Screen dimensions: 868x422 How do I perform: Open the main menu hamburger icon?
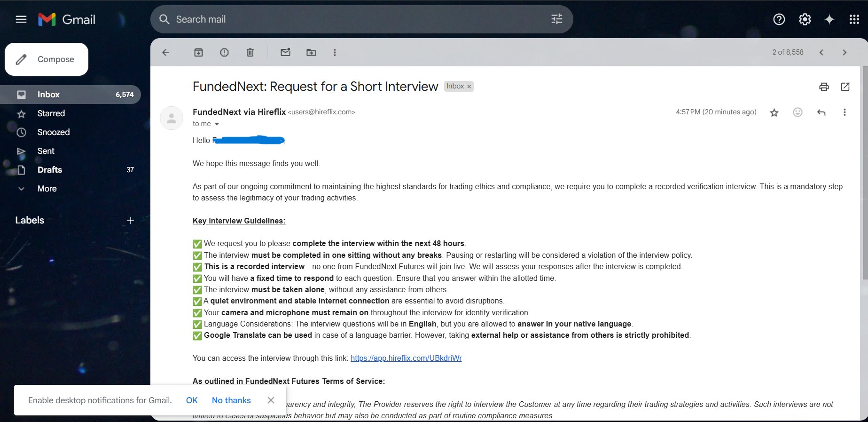[21, 19]
